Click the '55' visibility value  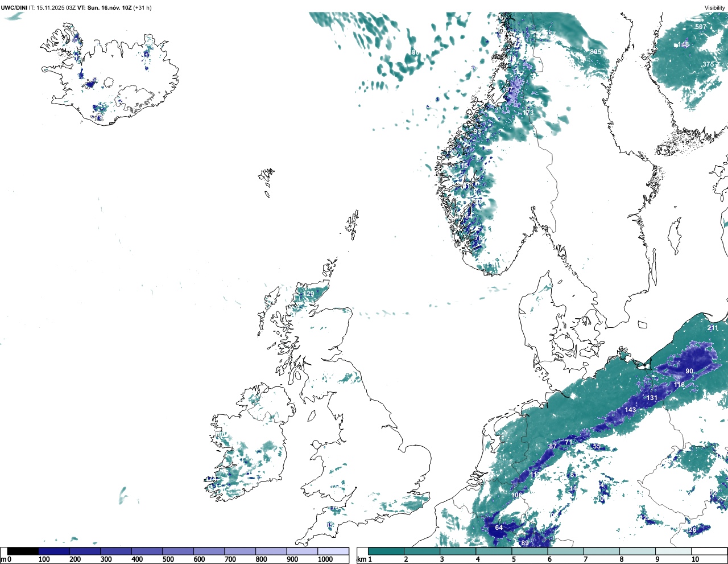click(597, 447)
